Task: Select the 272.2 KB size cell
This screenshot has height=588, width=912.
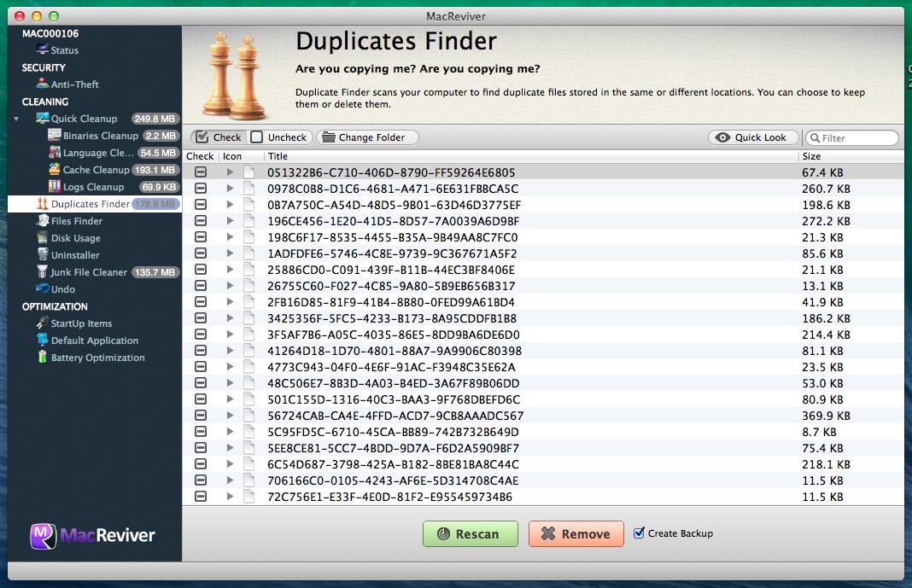Action: click(826, 221)
